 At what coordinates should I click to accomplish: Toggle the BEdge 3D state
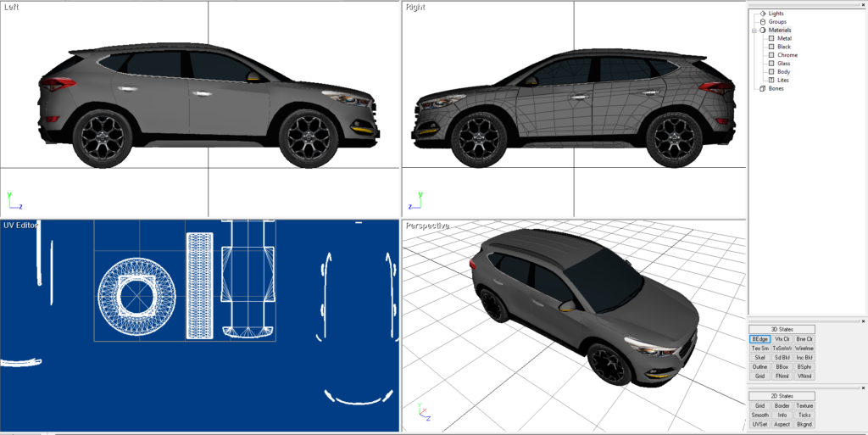point(759,339)
